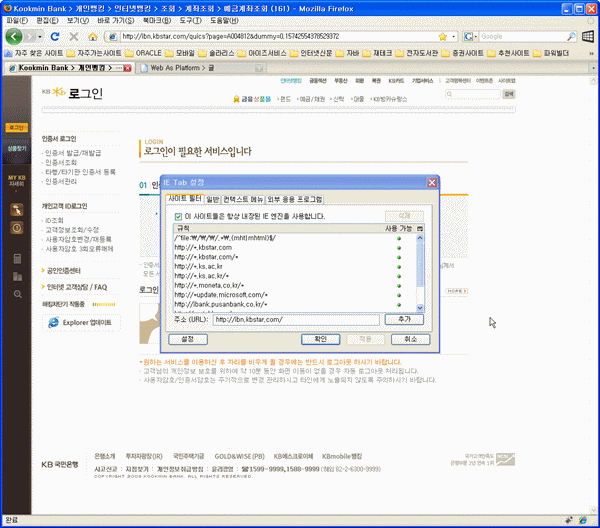The width and height of the screenshot is (600, 528).
Task: Click the Windows logo toolbar icon
Action: point(588,36)
